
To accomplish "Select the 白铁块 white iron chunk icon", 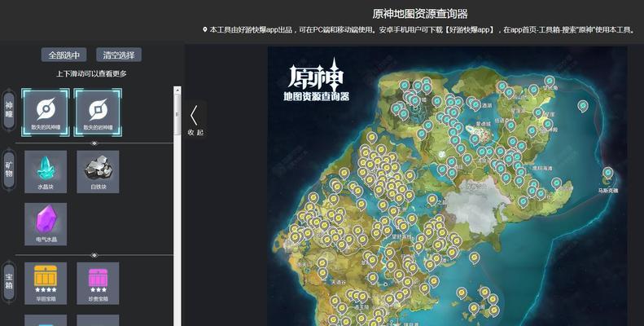I will (x=98, y=171).
